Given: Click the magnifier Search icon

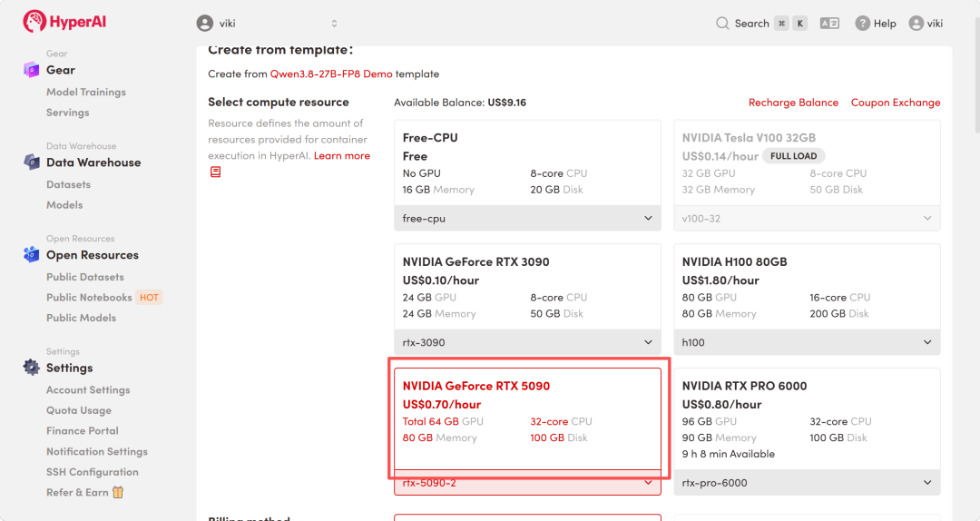Looking at the screenshot, I should coord(722,23).
